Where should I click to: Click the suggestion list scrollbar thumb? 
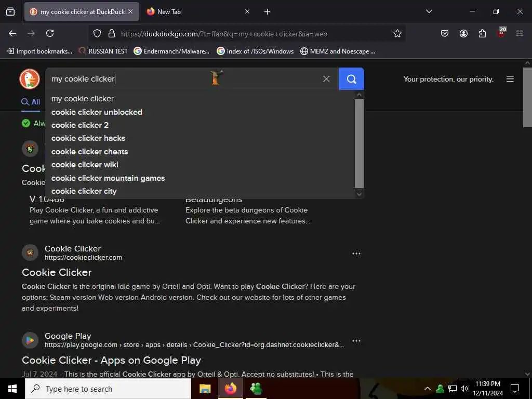[359, 143]
